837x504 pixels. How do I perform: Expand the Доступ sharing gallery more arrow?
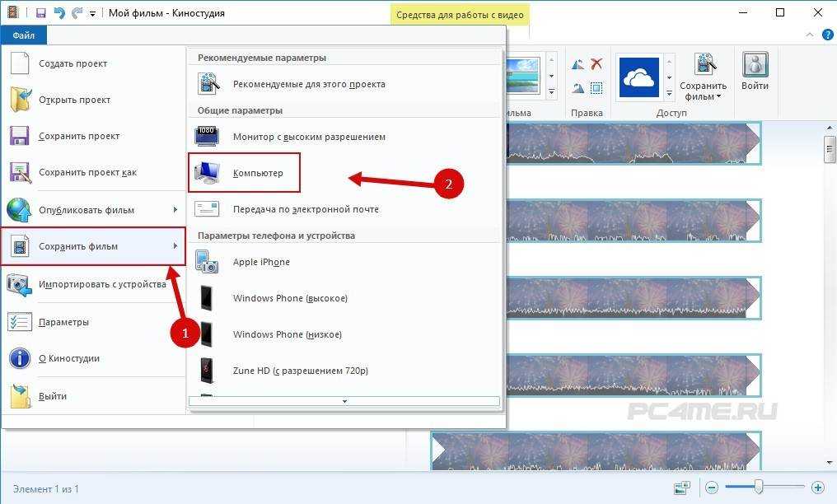(x=669, y=93)
